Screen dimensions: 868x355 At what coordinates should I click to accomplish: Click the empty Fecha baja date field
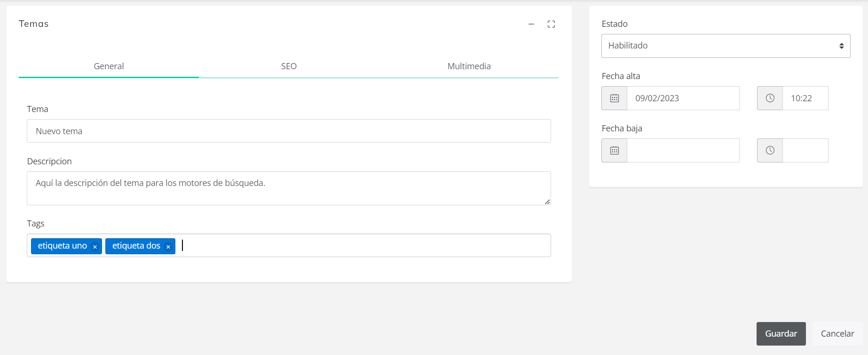click(683, 151)
